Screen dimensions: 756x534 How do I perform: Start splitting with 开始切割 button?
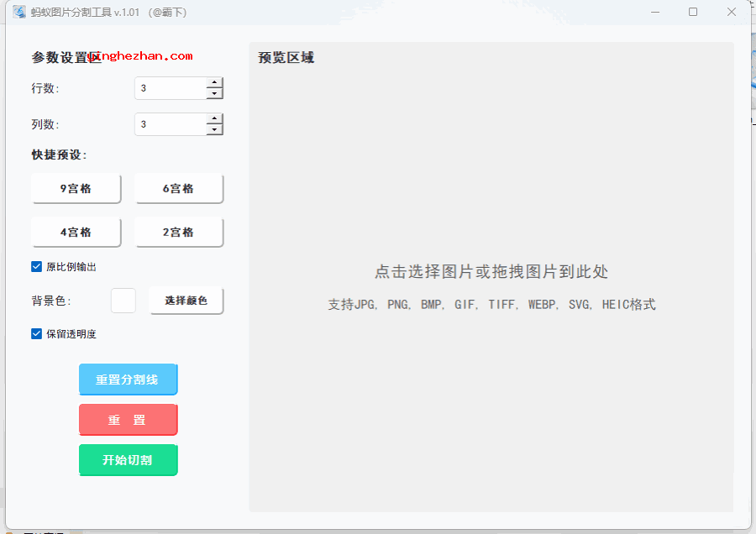click(x=128, y=460)
